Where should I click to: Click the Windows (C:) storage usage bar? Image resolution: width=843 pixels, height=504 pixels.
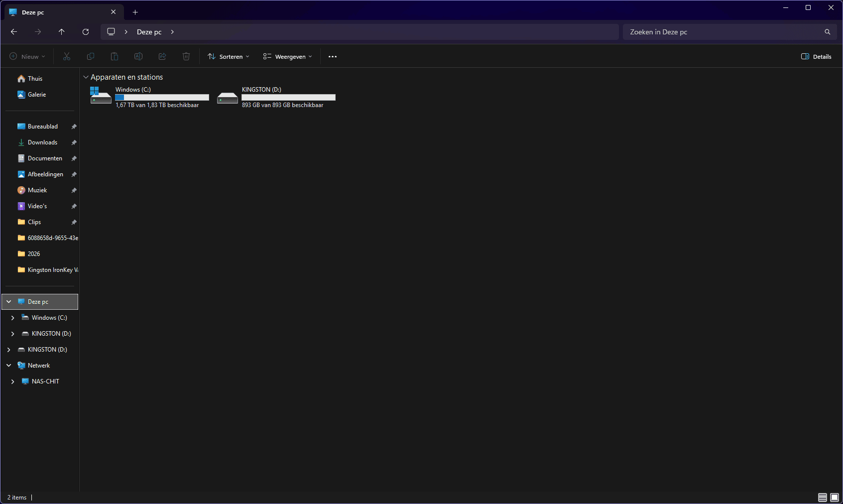pyautogui.click(x=162, y=98)
